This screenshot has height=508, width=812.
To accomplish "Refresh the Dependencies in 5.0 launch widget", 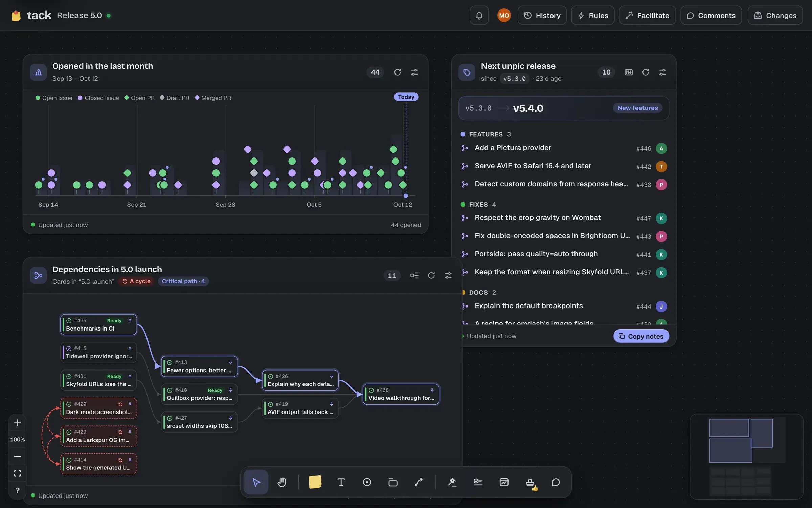I will [431, 275].
